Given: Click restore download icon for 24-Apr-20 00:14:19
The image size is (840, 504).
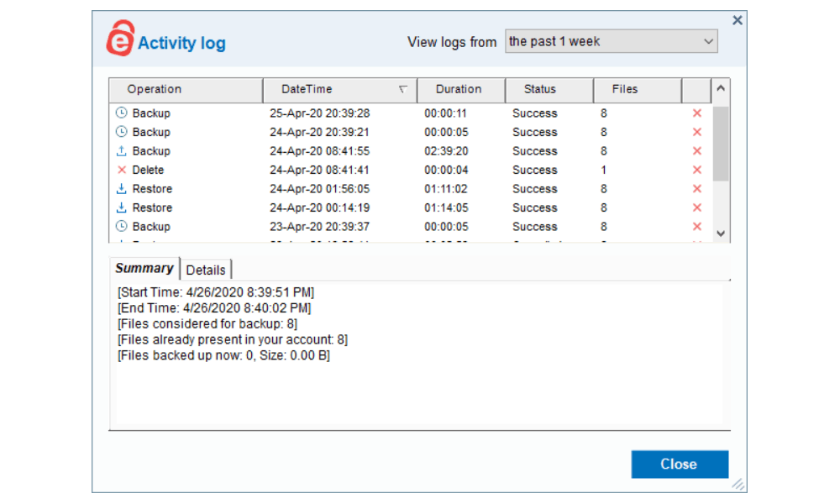Looking at the screenshot, I should pos(122,207).
